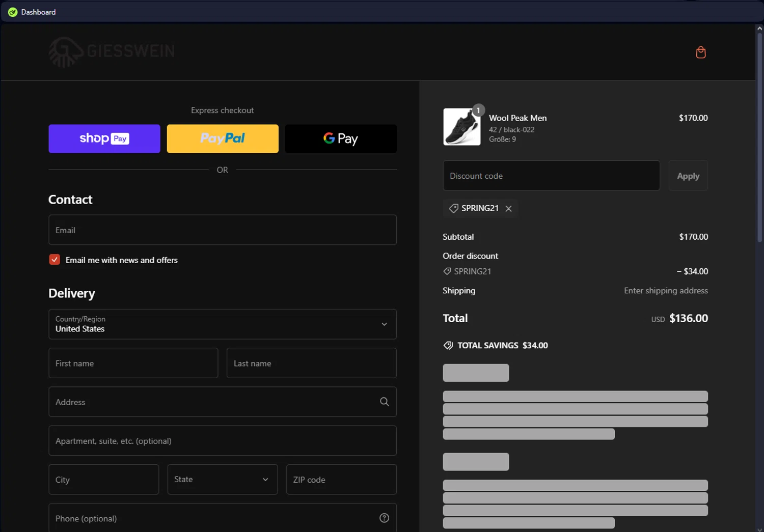The height and width of the screenshot is (532, 764).
Task: Click the '42 / black-022' variant text
Action: click(512, 129)
